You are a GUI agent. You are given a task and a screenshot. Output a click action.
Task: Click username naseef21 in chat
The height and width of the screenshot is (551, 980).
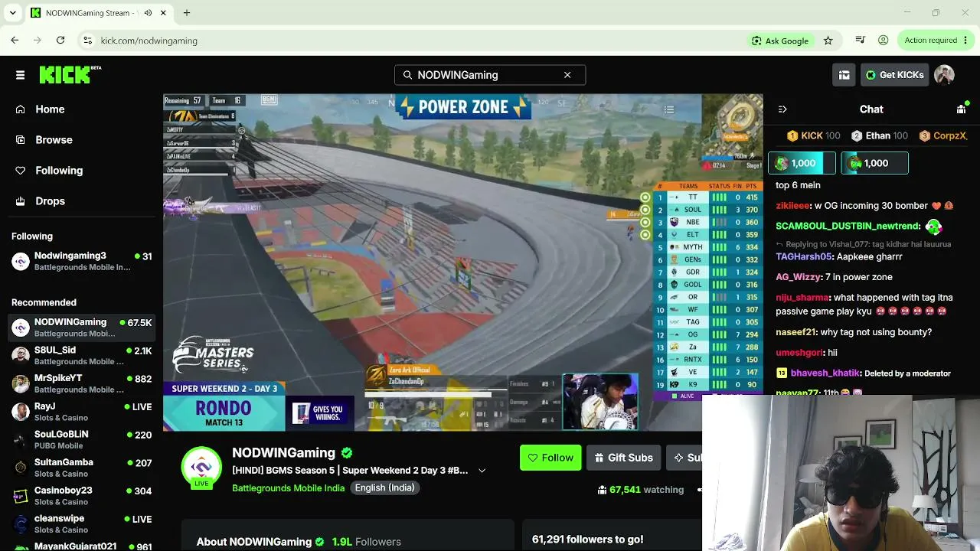795,332
